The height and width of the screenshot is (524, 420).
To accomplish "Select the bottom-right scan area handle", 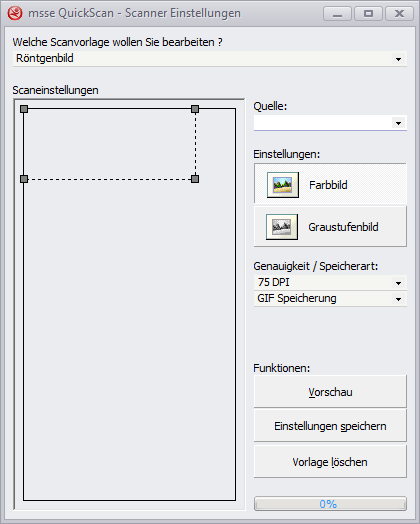I will point(195,179).
